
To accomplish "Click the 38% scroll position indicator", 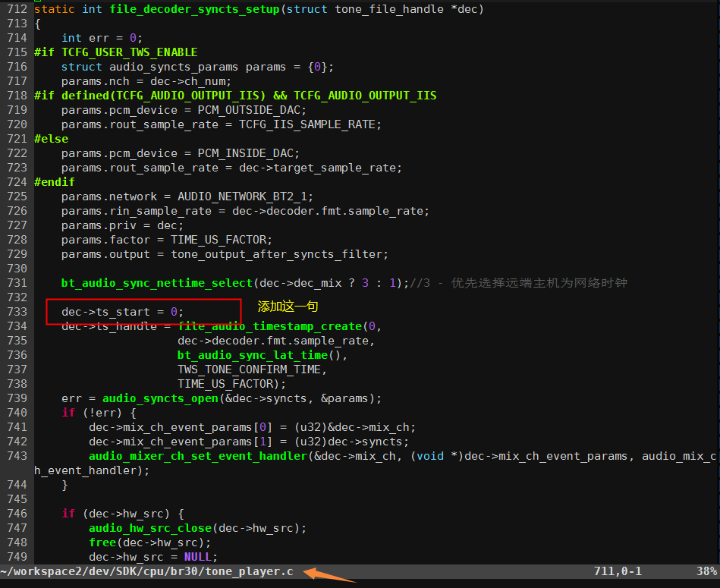I will (706, 571).
